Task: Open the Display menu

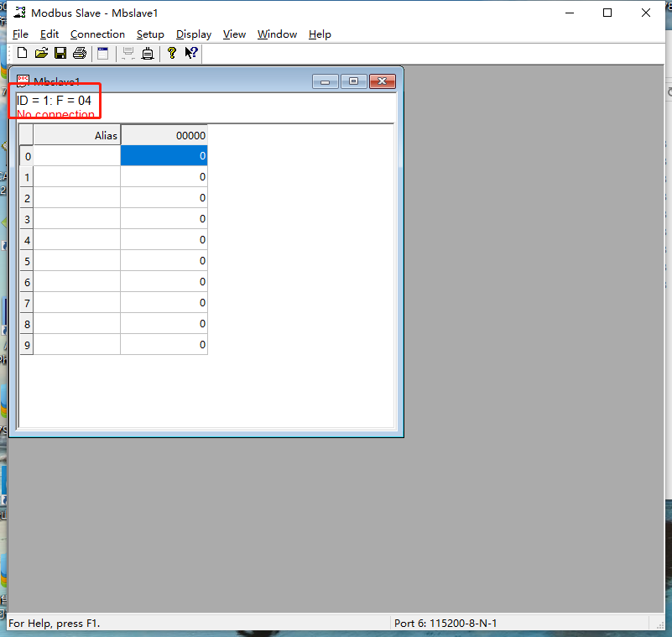Action: (194, 34)
